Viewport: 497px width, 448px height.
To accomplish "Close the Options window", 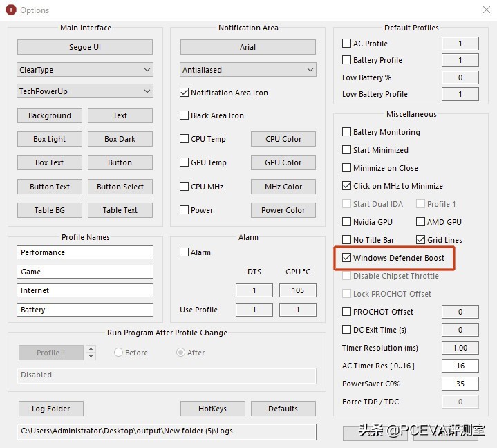I will [485, 10].
